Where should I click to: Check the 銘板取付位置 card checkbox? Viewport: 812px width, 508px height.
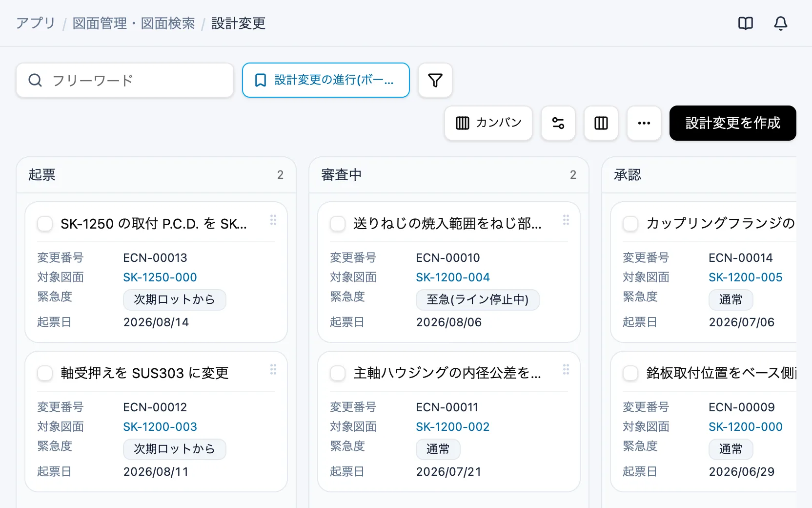click(630, 373)
